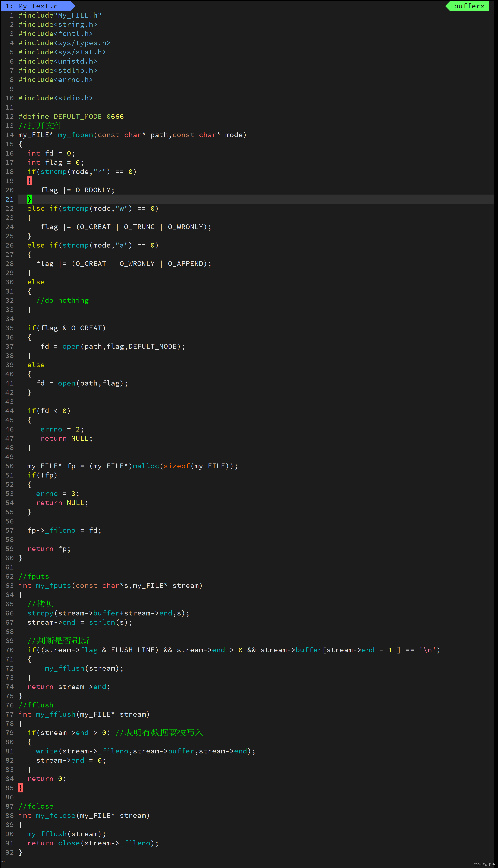498x868 pixels.
Task: Click 'stream->end = strlen(s);' line
Action: click(80, 622)
